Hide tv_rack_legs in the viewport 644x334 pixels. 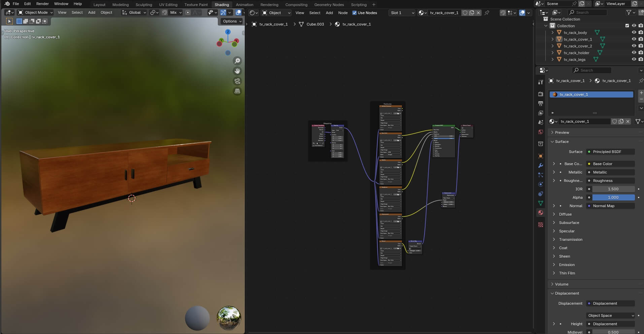pyautogui.click(x=634, y=60)
